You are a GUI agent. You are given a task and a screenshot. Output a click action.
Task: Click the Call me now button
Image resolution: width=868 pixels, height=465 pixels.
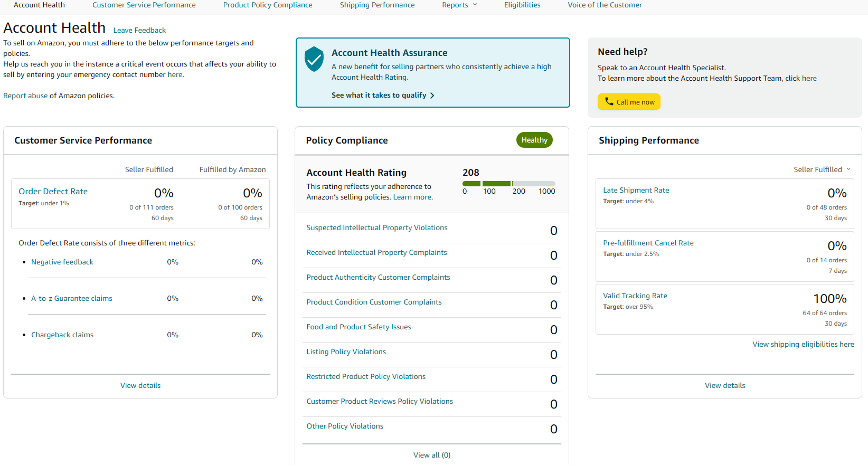coord(629,102)
